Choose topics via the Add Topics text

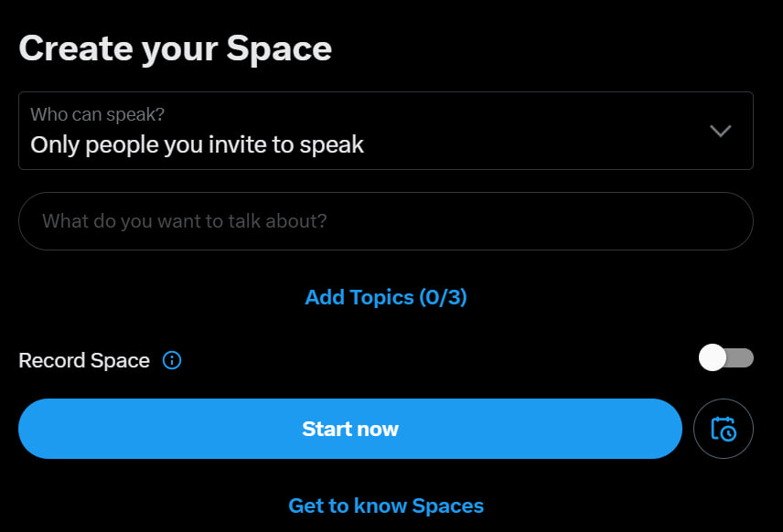pos(386,297)
